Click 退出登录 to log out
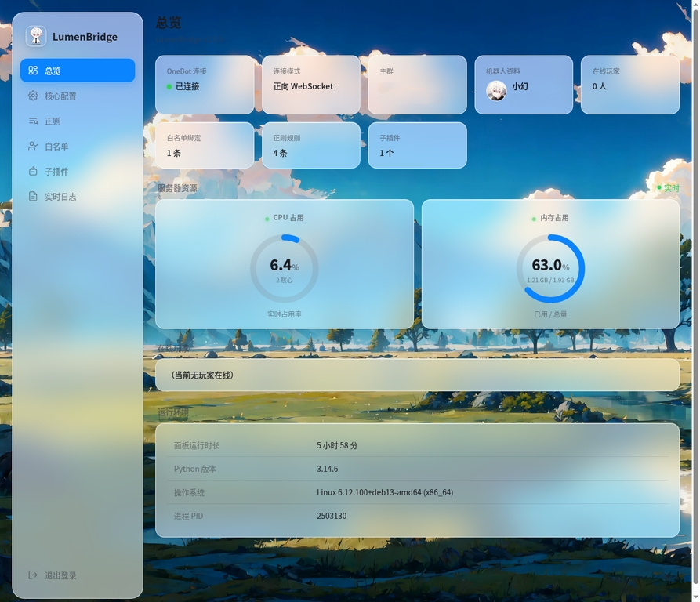The image size is (700, 602). coord(78,575)
